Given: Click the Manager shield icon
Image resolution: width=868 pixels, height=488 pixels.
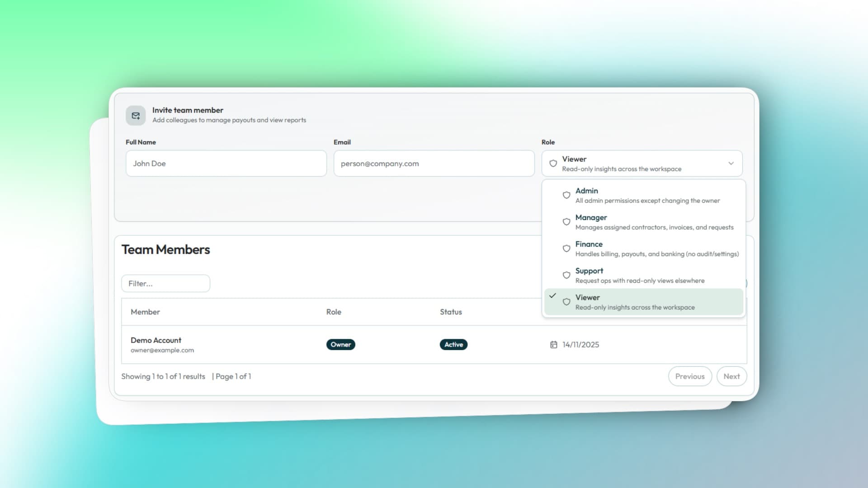Looking at the screenshot, I should pyautogui.click(x=566, y=222).
